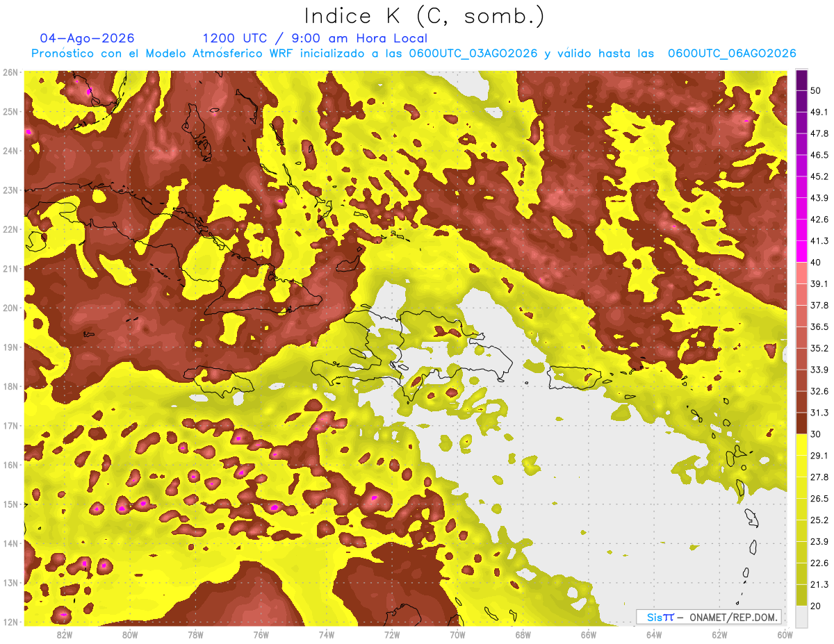The image size is (834, 644).
Task: Click the ONAMET/REP.DOM. credit box
Action: [709, 617]
